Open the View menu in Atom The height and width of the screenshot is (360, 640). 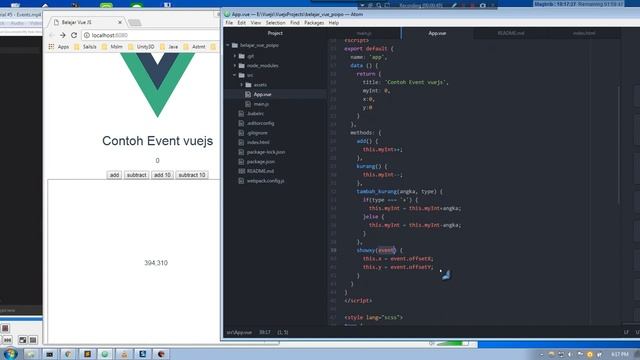(x=256, y=23)
